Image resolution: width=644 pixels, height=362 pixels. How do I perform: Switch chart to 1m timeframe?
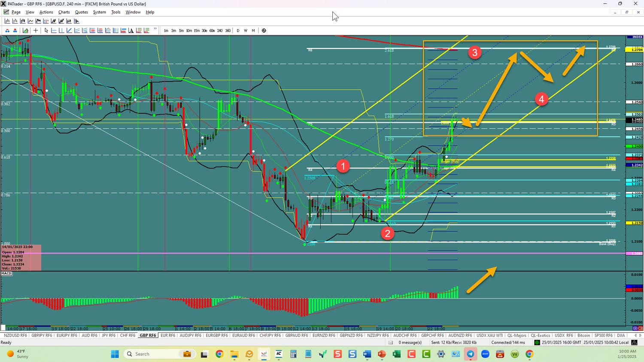coord(166,30)
